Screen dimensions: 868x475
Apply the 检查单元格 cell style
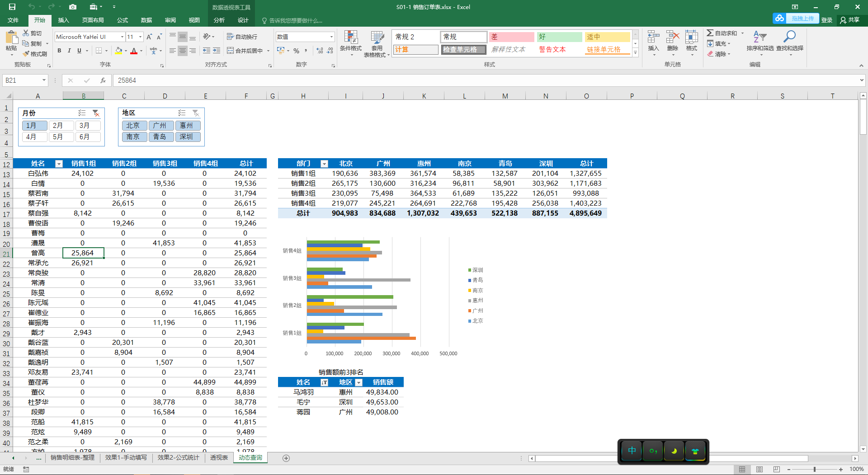coord(463,50)
